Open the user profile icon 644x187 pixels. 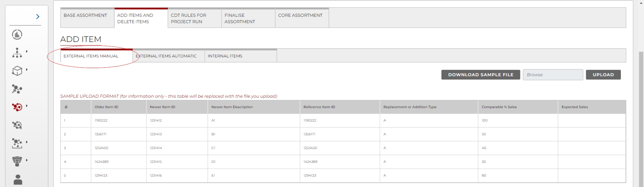click(x=18, y=179)
